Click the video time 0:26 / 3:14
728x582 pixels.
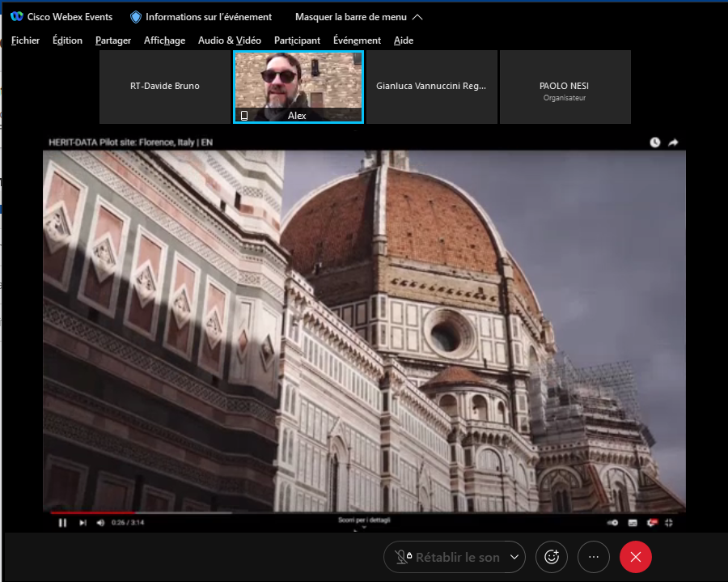128,523
